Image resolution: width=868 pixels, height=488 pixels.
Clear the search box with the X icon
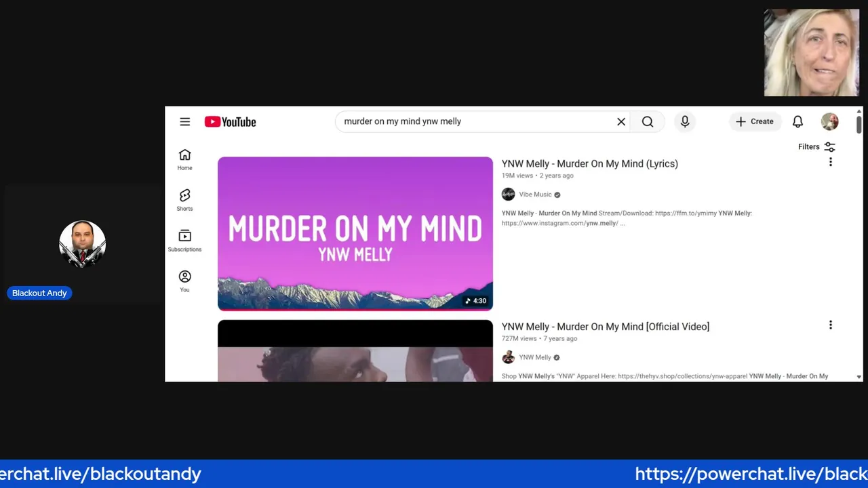click(621, 122)
